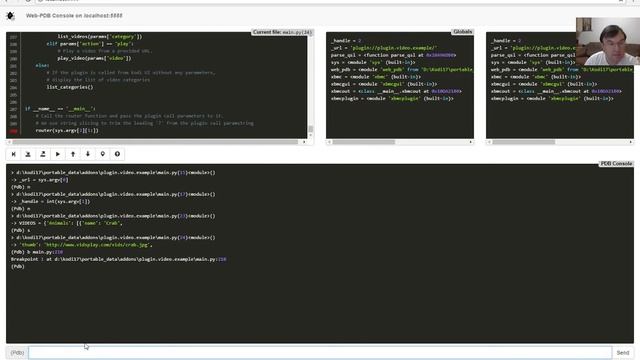640x360 pixels.
Task: Click the Globals scrollbar left arrow
Action: click(329, 142)
